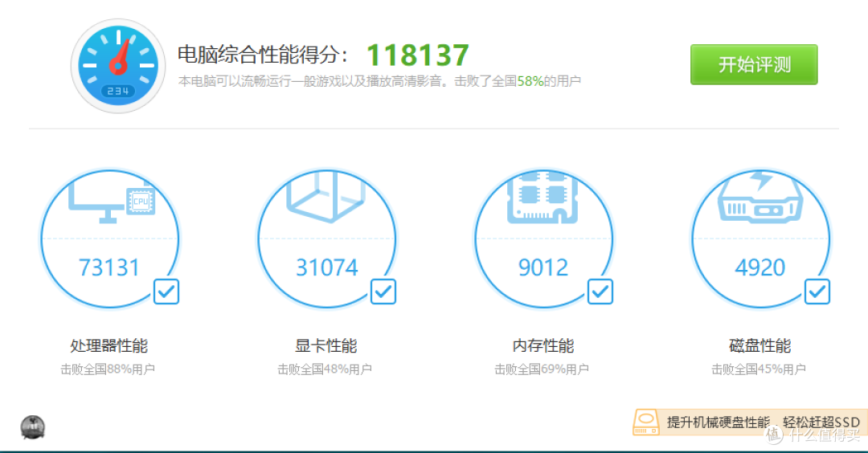This screenshot has height=453, width=868.
Task: Toggle the graphics card performance checkbox
Action: tap(383, 292)
